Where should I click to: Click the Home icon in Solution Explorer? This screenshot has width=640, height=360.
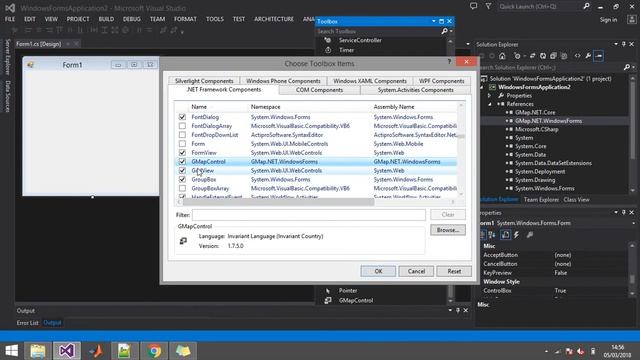[502, 56]
